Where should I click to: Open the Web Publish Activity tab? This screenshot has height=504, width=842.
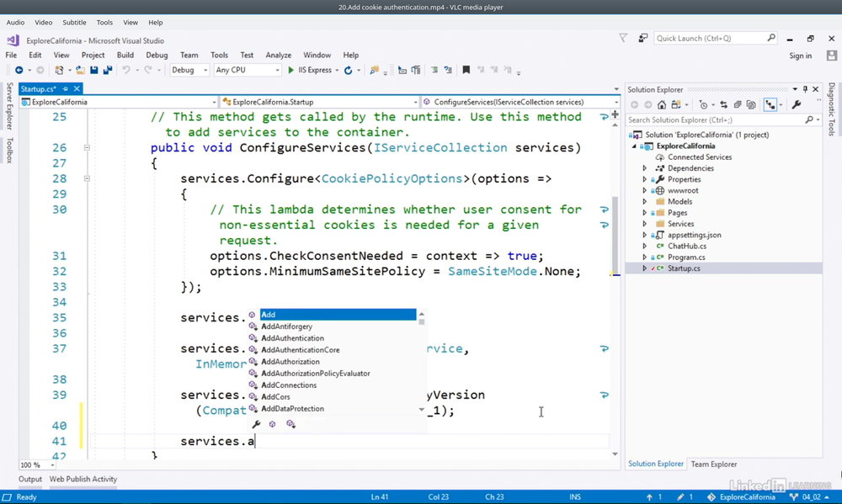tap(83, 479)
